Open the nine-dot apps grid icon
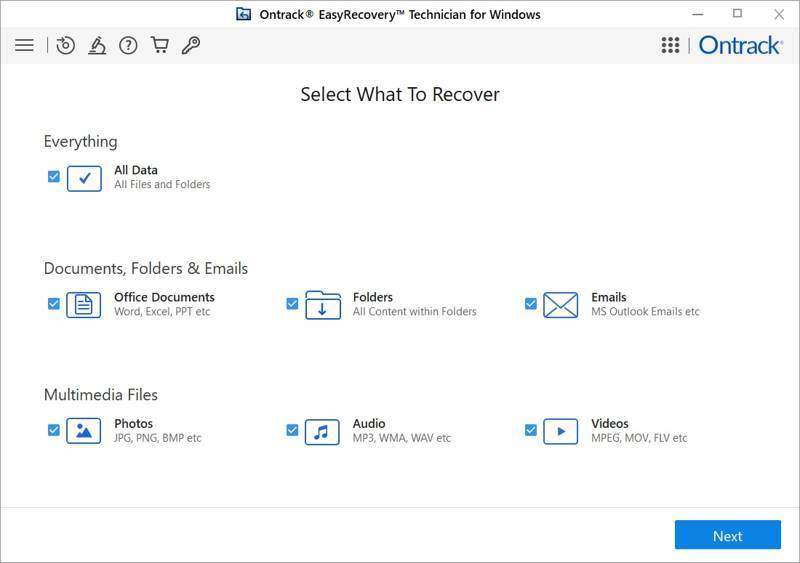Screen dimensions: 800x563 tap(670, 45)
